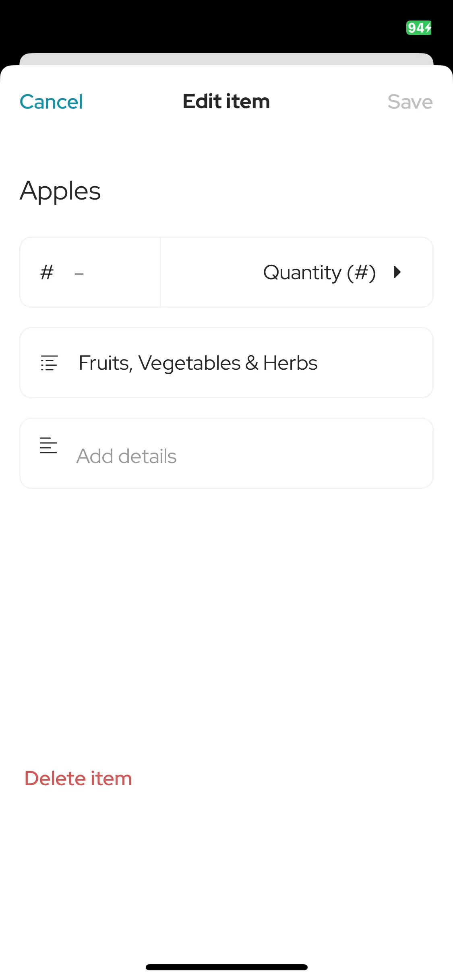Click the word Vegetables in category field
453x980 pixels.
pyautogui.click(x=189, y=363)
